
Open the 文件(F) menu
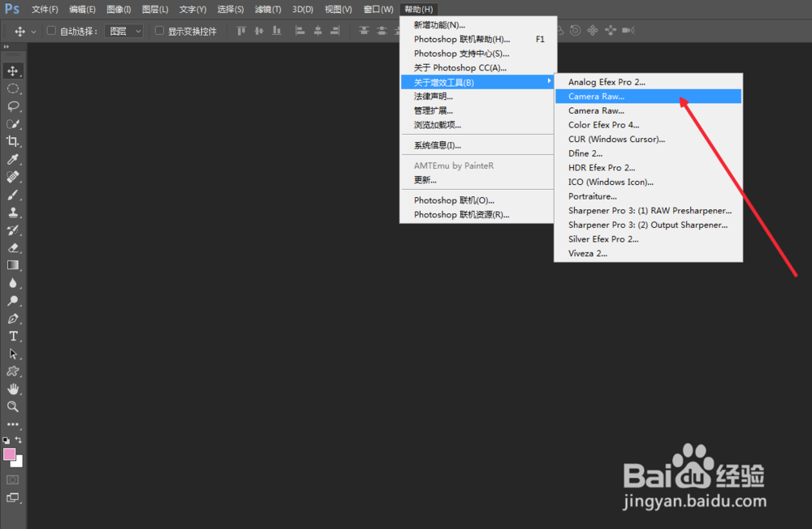[45, 9]
